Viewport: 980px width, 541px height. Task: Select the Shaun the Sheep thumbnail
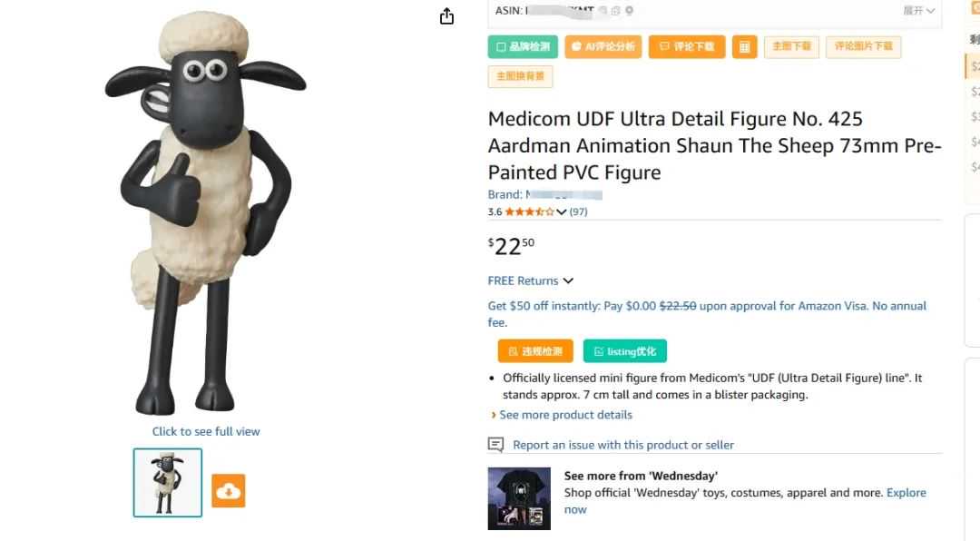167,482
